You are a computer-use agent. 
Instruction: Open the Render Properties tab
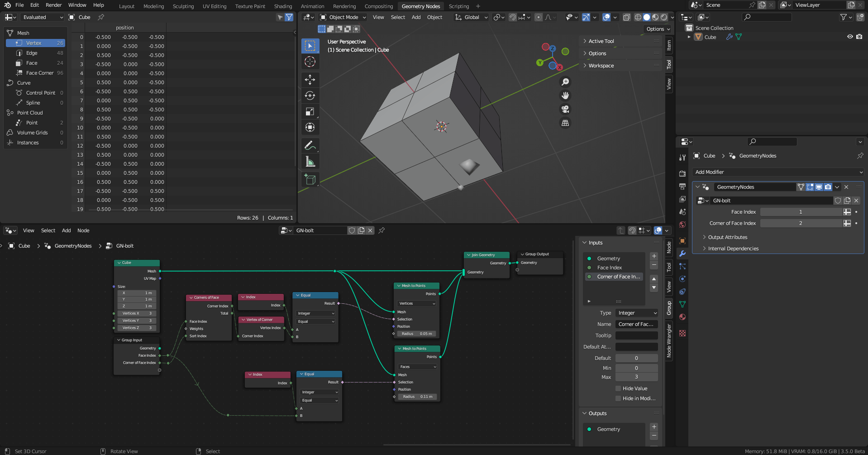pyautogui.click(x=682, y=173)
